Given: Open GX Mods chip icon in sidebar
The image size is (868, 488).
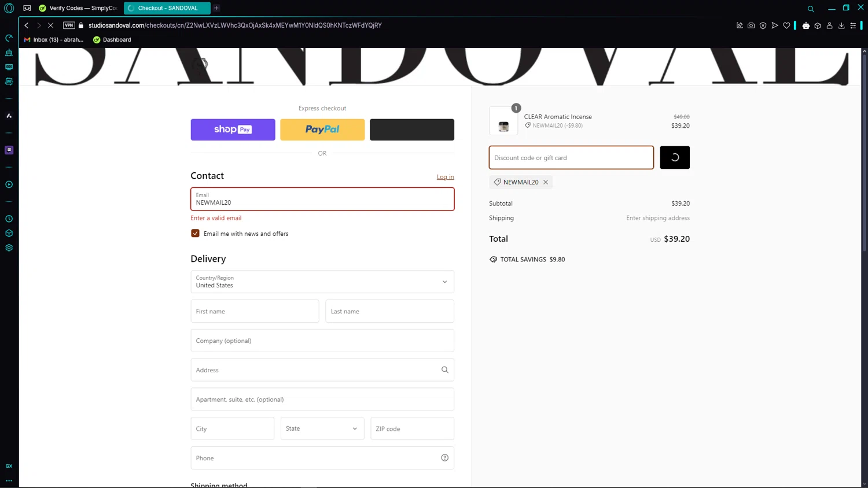Looking at the screenshot, I should pos(9,82).
